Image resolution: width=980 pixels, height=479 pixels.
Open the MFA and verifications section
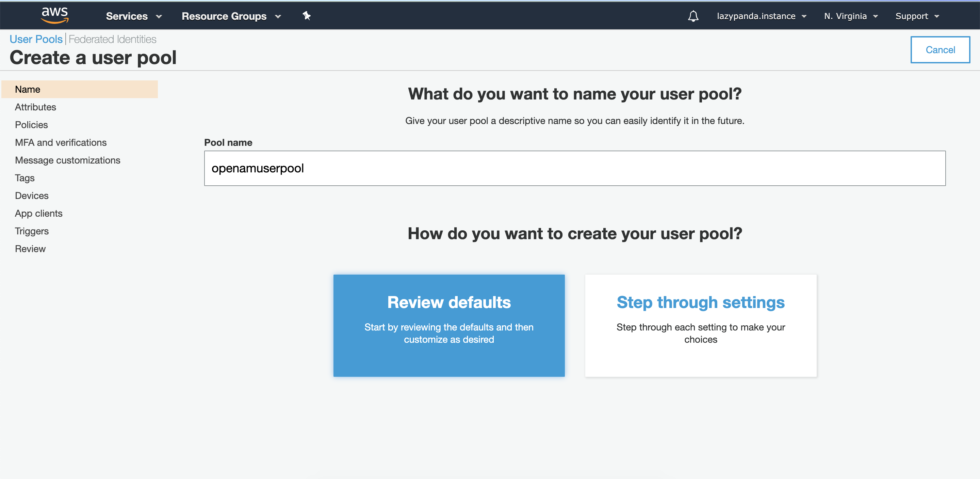61,142
